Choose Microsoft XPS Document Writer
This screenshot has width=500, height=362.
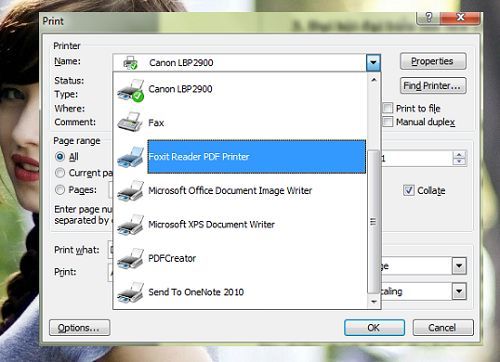point(241,224)
